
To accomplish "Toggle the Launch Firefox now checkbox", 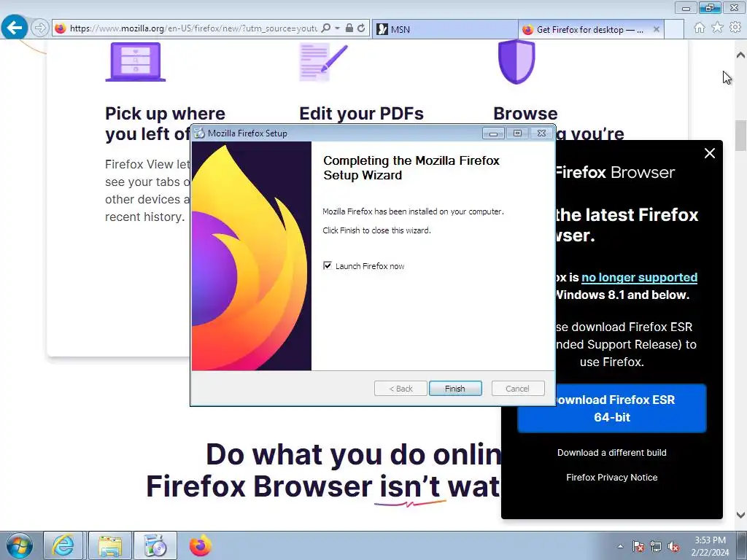I will point(328,265).
